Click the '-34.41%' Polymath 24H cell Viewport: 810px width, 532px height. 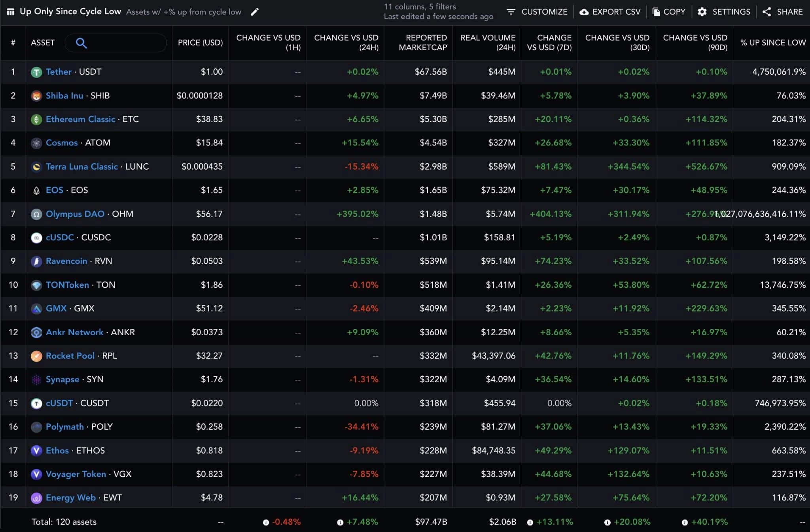(361, 427)
